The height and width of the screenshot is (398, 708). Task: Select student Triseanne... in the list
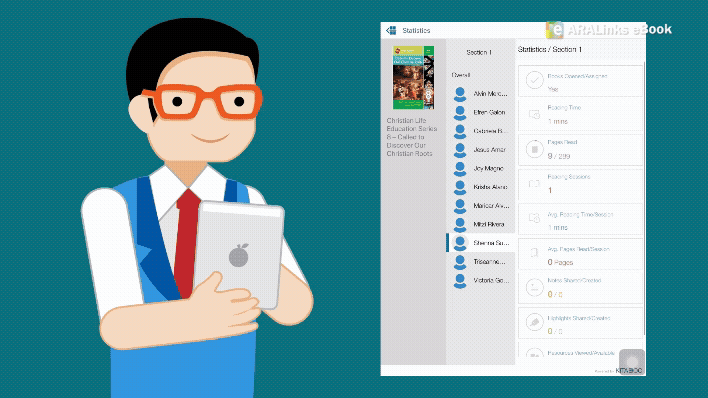tap(480, 262)
